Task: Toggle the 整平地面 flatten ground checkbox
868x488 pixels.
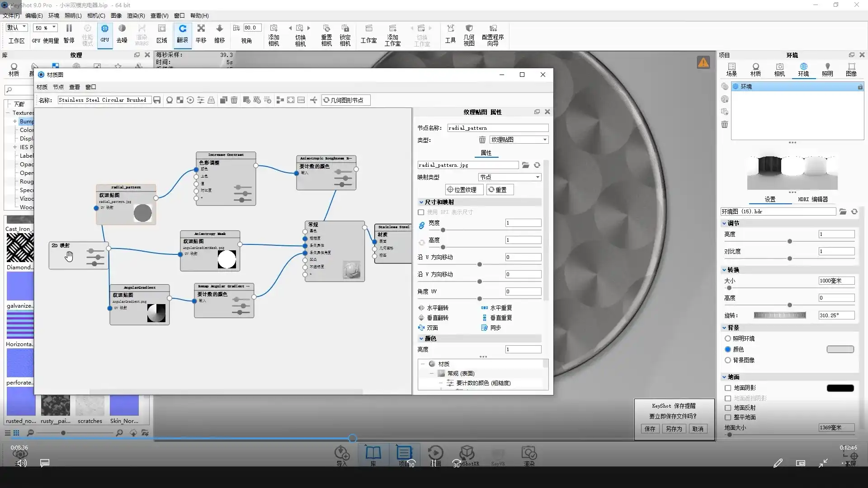Action: pos(728,418)
